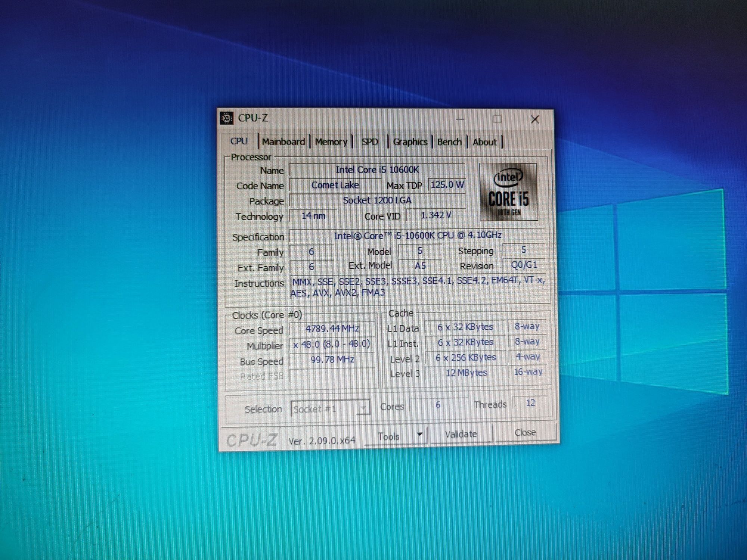Click the '12 MBytes' Level 3 cache value
This screenshot has width=747, height=560.
coord(467,373)
